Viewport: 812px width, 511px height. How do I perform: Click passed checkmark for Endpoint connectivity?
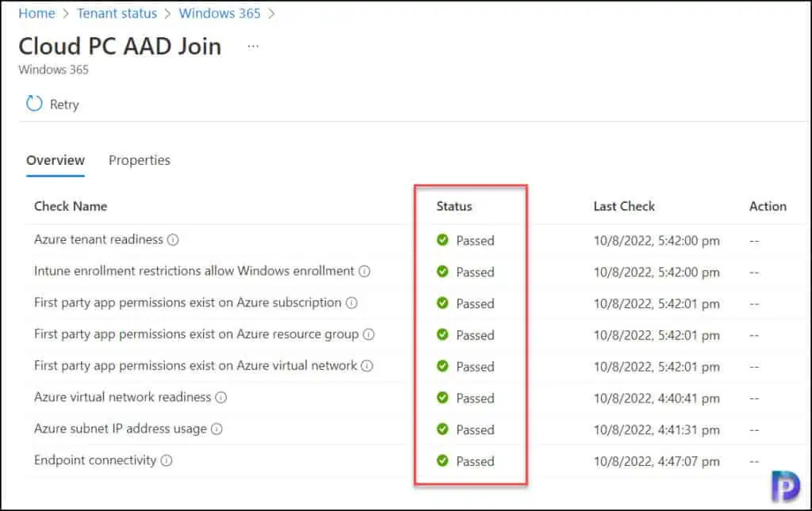(x=442, y=460)
